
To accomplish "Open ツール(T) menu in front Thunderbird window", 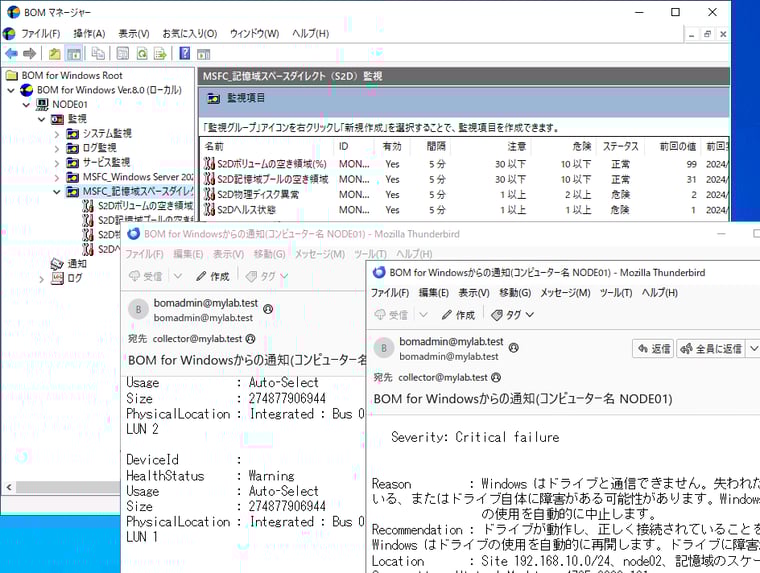I will point(616,293).
